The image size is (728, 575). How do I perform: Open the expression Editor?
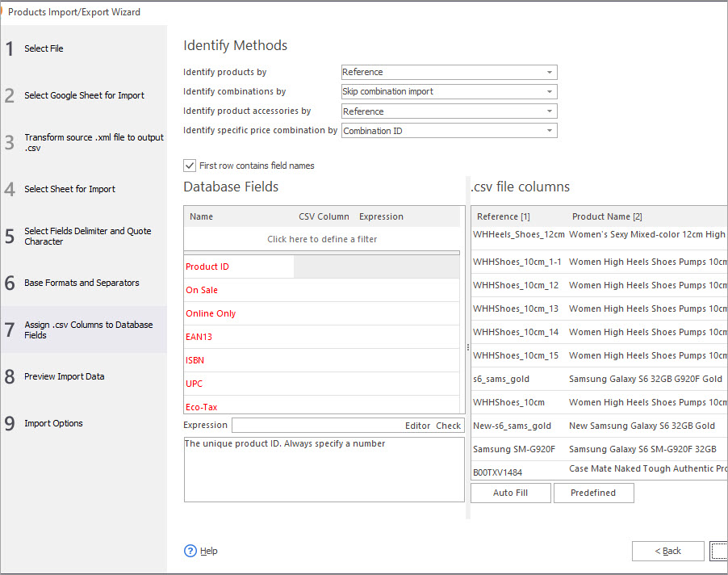pos(417,426)
